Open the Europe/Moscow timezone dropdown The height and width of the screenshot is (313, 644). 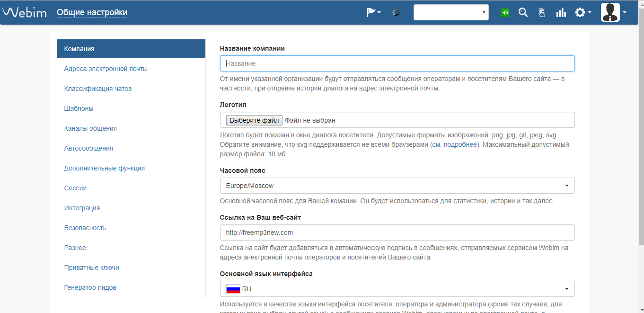[x=397, y=185]
